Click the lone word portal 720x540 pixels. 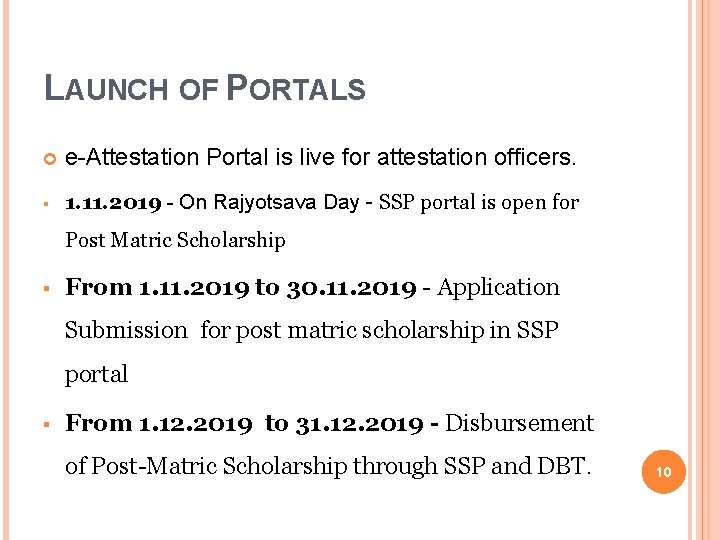96,375
